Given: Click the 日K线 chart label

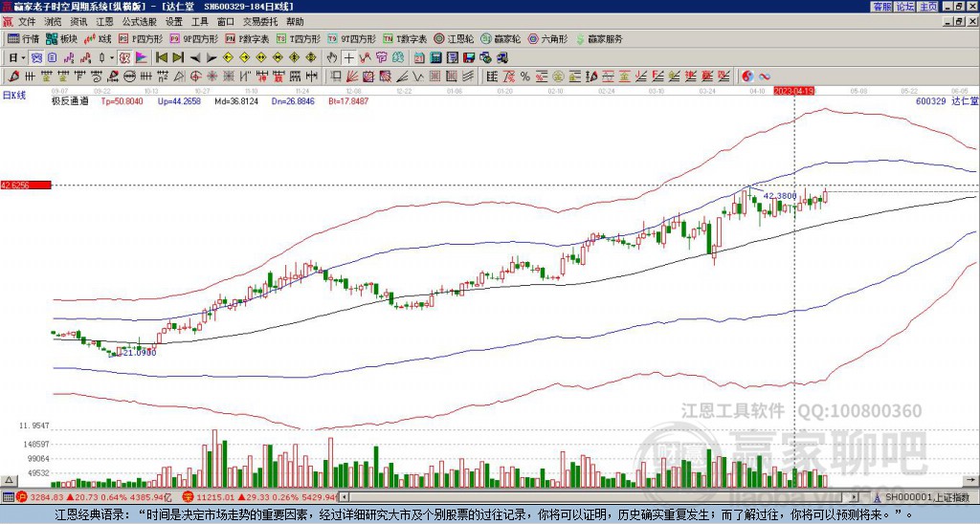Looking at the screenshot, I should [x=14, y=96].
